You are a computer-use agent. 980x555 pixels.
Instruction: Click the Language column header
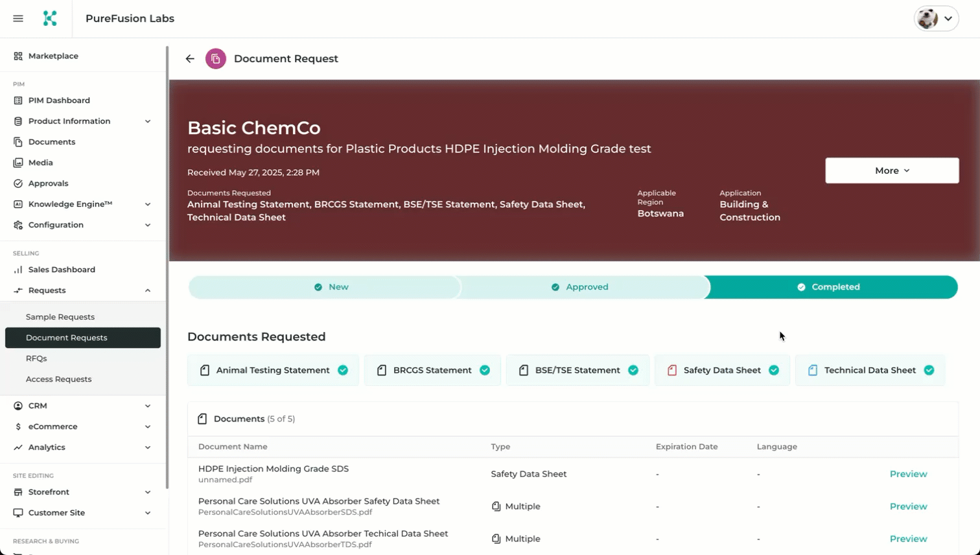click(x=776, y=447)
